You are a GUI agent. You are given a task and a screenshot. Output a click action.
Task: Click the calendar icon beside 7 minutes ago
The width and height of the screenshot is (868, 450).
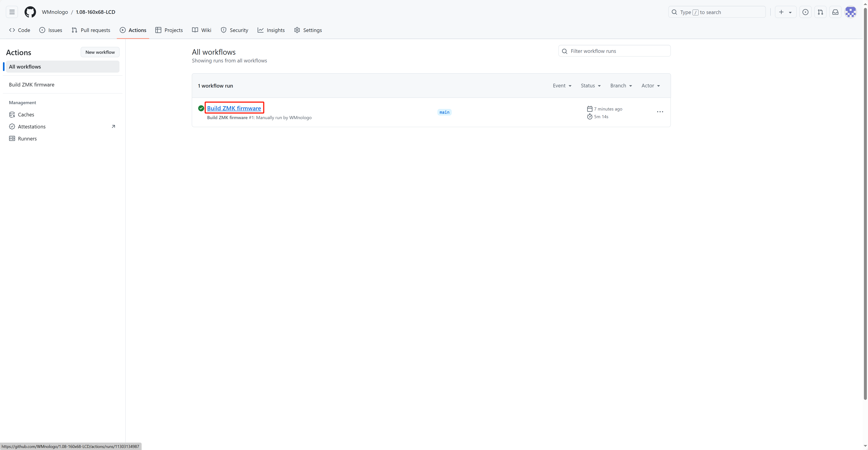[589, 109]
